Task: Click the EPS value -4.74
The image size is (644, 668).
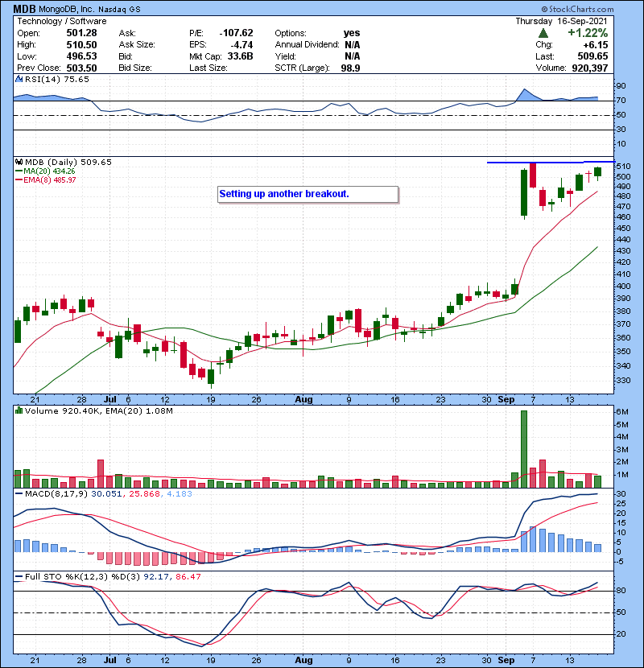Action: point(242,45)
